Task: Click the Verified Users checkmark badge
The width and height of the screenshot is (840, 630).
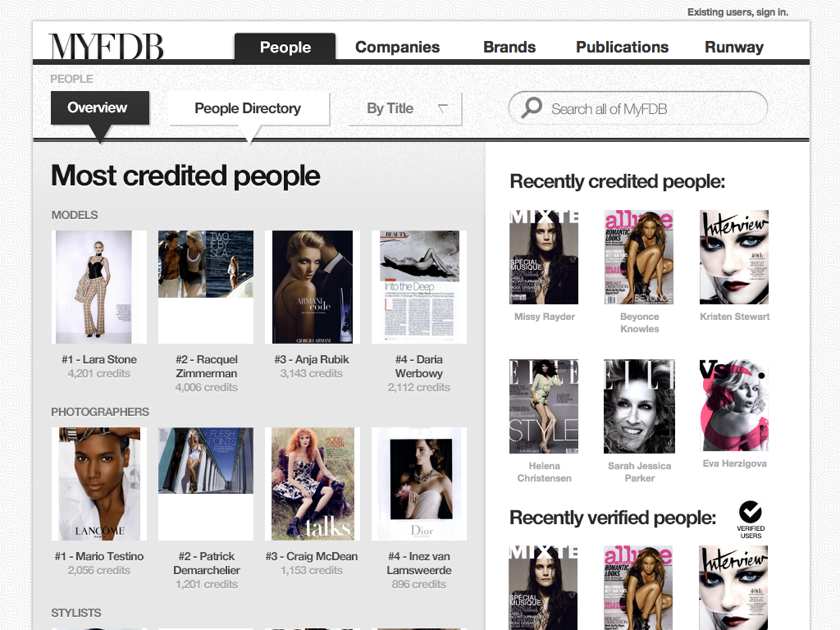Action: click(x=751, y=519)
